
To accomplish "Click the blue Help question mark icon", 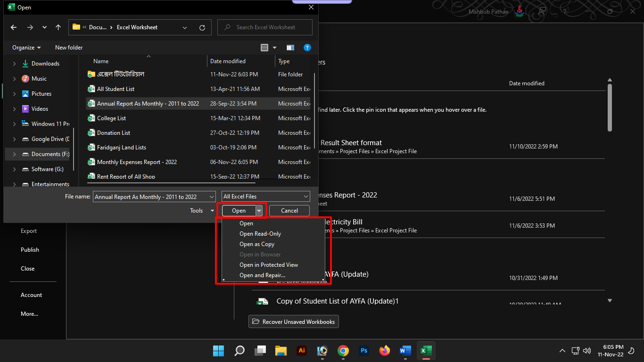I will 307,48.
